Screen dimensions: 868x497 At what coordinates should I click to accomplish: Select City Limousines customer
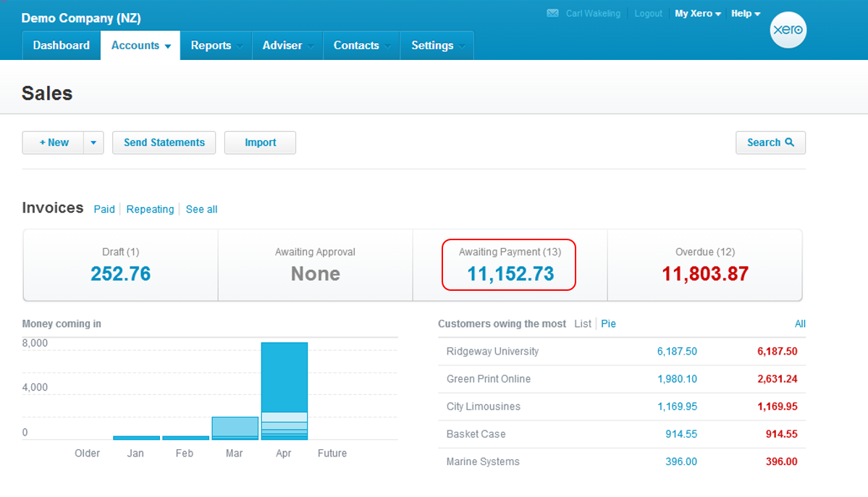(484, 407)
